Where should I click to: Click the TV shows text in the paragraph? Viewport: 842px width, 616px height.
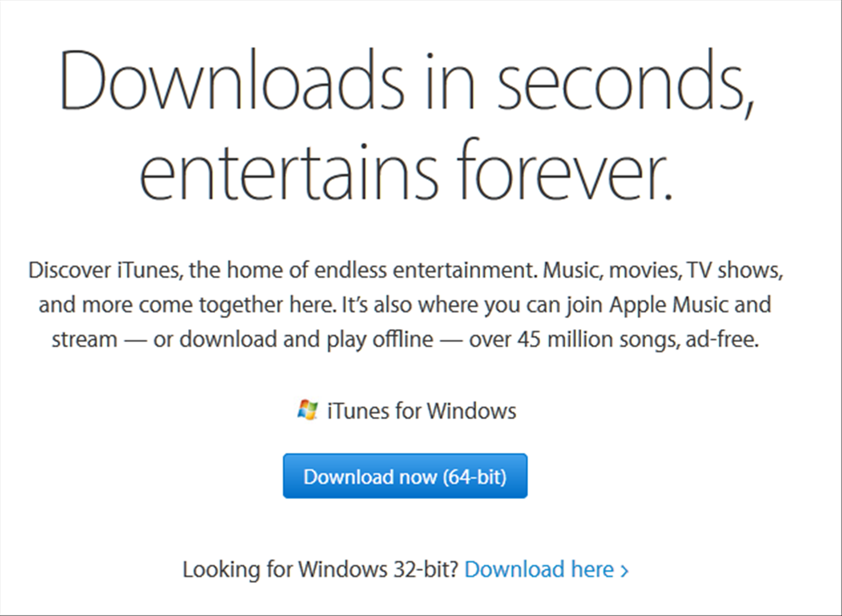point(734,270)
